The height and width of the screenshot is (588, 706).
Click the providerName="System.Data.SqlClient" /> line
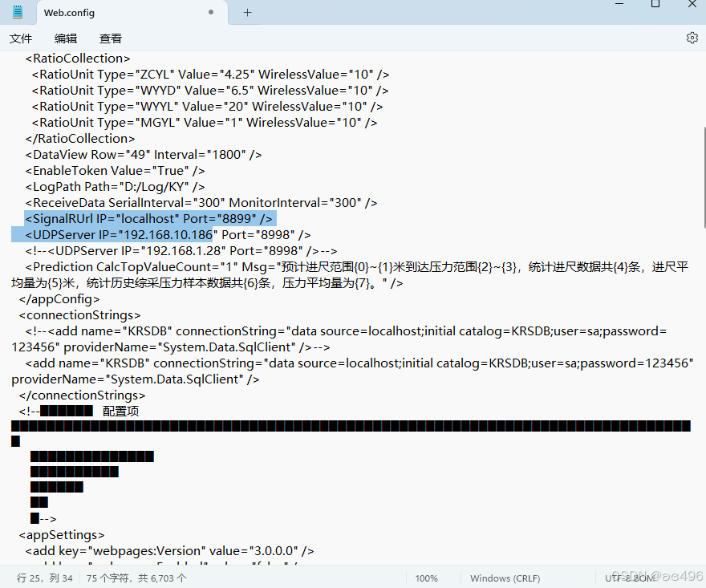click(136, 379)
